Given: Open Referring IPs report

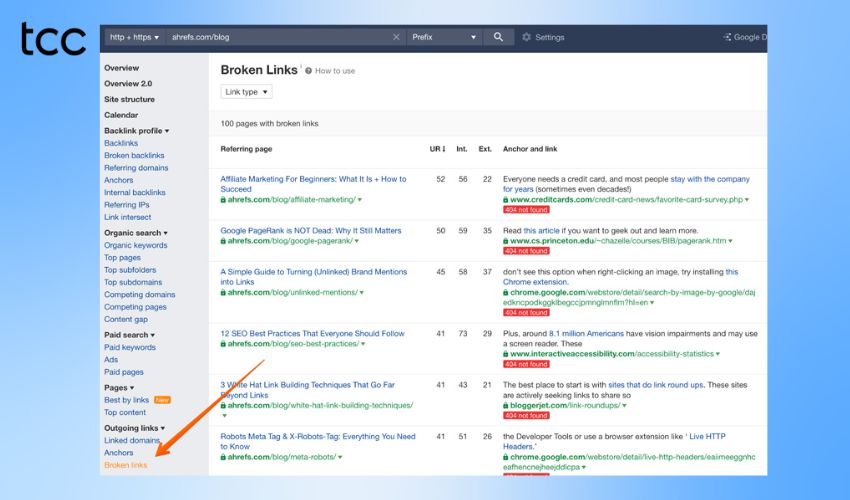Looking at the screenshot, I should coord(126,204).
